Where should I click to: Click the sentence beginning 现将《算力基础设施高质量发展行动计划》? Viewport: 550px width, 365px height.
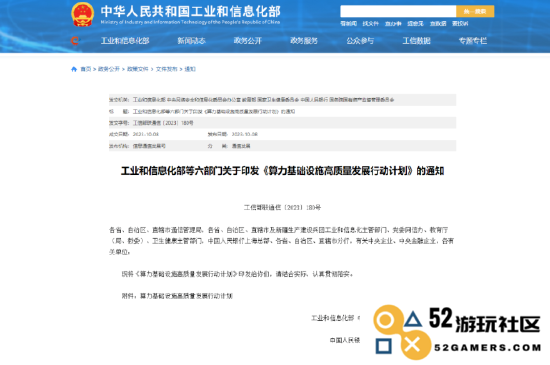pos(237,274)
